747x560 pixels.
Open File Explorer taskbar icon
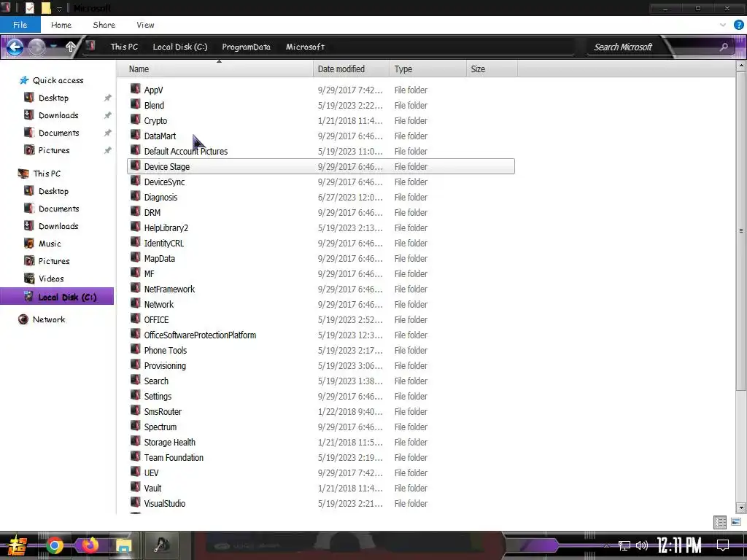(x=124, y=545)
